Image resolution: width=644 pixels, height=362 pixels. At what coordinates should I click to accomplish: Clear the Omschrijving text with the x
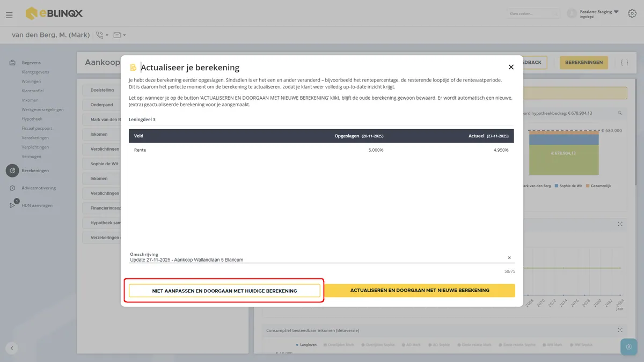509,258
